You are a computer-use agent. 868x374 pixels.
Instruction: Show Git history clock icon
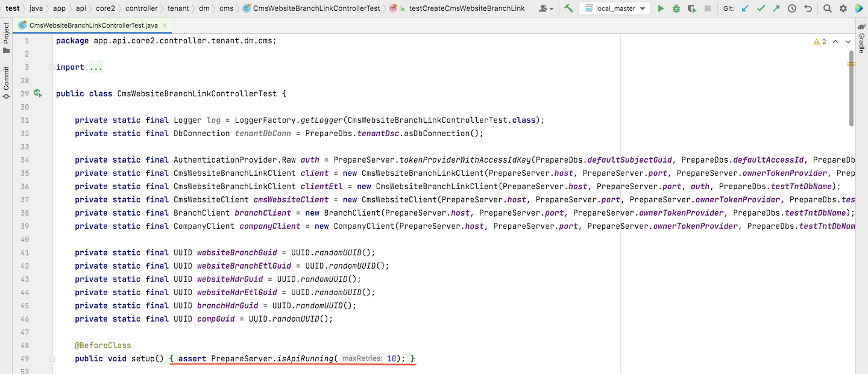point(792,8)
